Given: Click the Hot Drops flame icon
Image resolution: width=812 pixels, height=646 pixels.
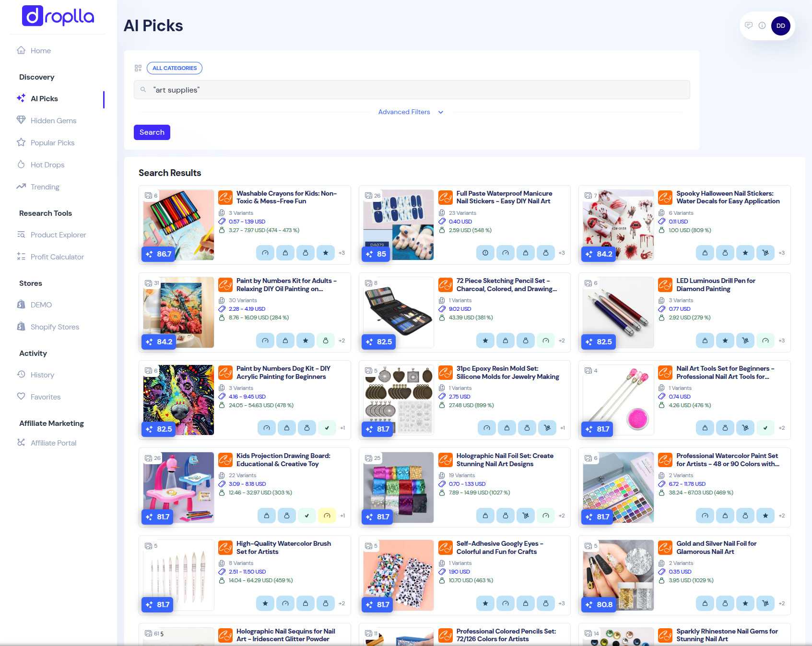Looking at the screenshot, I should 21,164.
